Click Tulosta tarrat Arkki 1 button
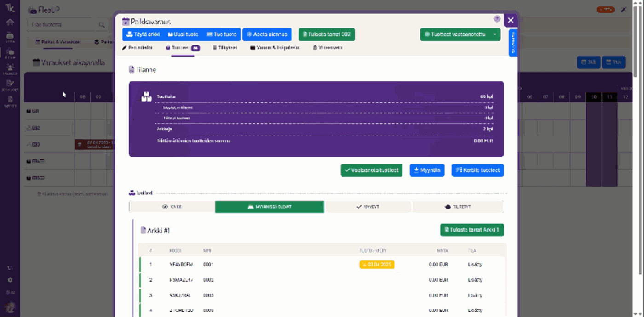 pyautogui.click(x=472, y=230)
